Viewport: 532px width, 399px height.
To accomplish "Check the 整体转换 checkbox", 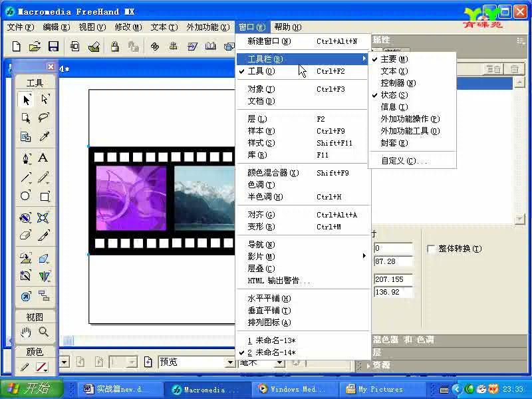I will (432, 249).
